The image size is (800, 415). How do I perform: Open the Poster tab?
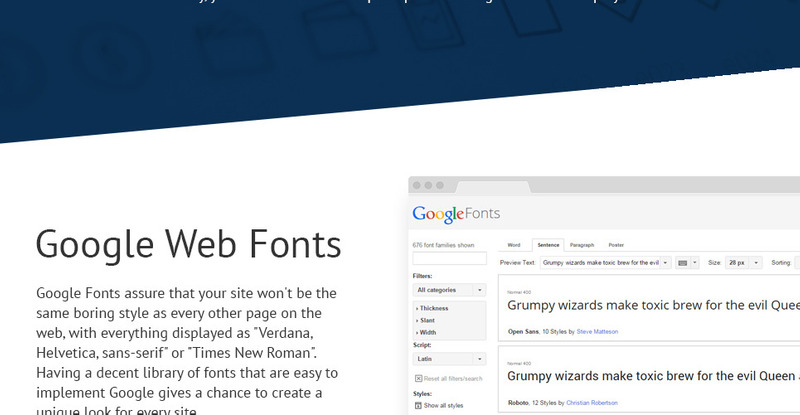pos(616,245)
